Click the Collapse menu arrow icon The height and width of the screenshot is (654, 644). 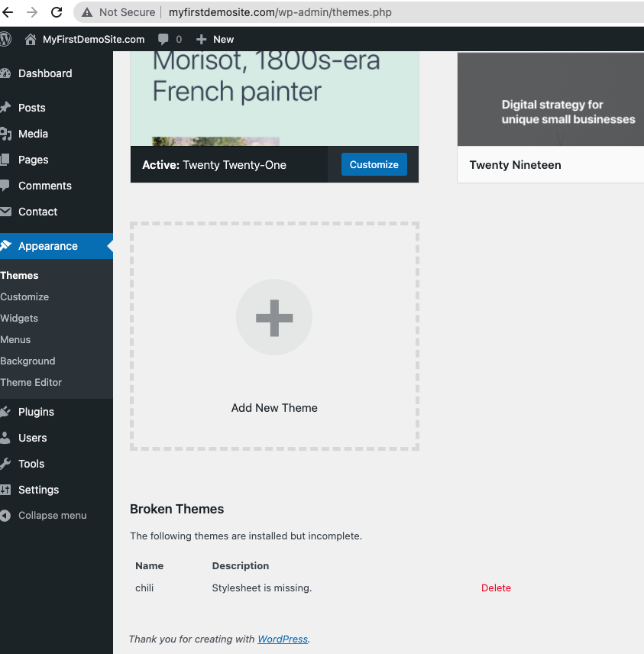click(5, 516)
